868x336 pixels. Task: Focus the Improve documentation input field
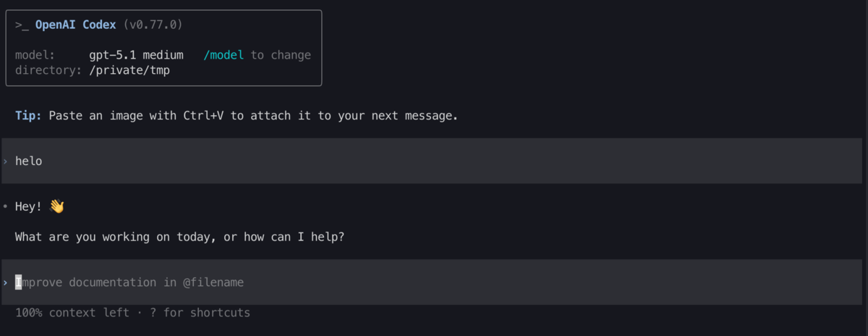click(x=432, y=282)
